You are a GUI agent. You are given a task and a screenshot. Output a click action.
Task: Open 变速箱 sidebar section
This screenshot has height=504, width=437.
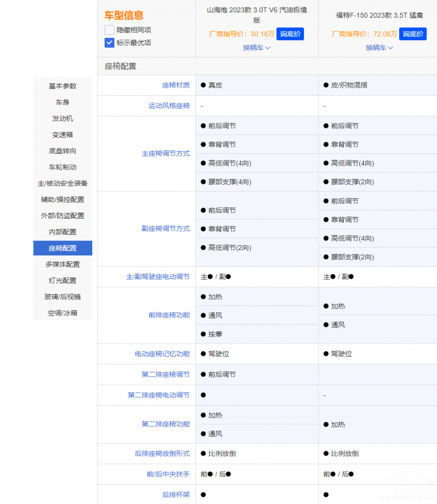[63, 135]
